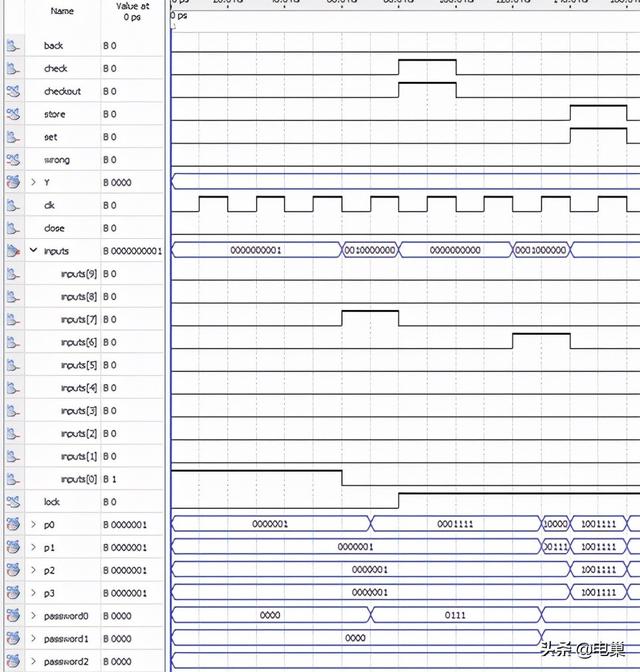The width and height of the screenshot is (640, 672).
Task: Click the inputs waveform segment 0000000001
Action: [256, 250]
